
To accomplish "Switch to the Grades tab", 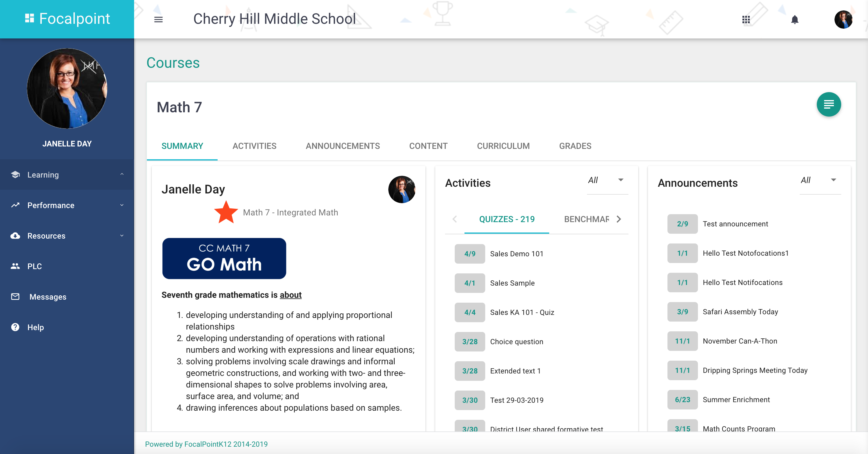I will [575, 146].
